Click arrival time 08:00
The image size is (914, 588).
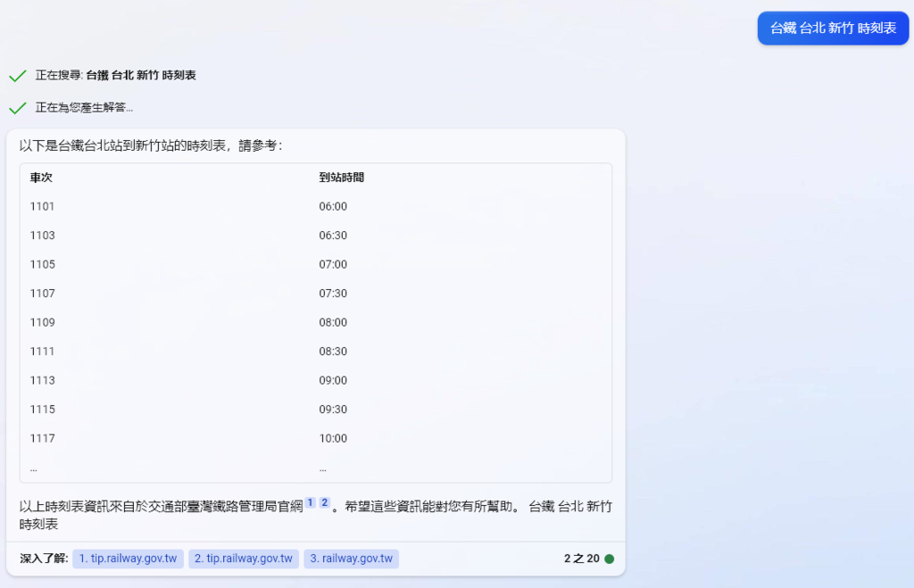coord(333,322)
